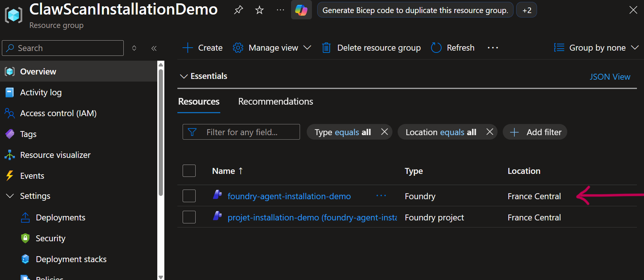The image size is (644, 280).
Task: Click the Deployments upload icon
Action: (x=25, y=217)
